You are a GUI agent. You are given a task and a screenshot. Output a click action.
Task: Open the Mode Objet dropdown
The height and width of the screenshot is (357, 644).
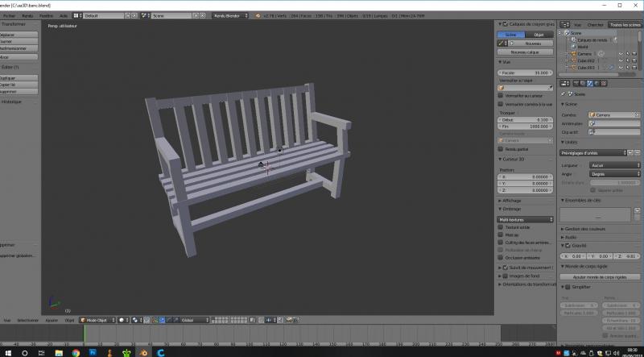pos(97,320)
